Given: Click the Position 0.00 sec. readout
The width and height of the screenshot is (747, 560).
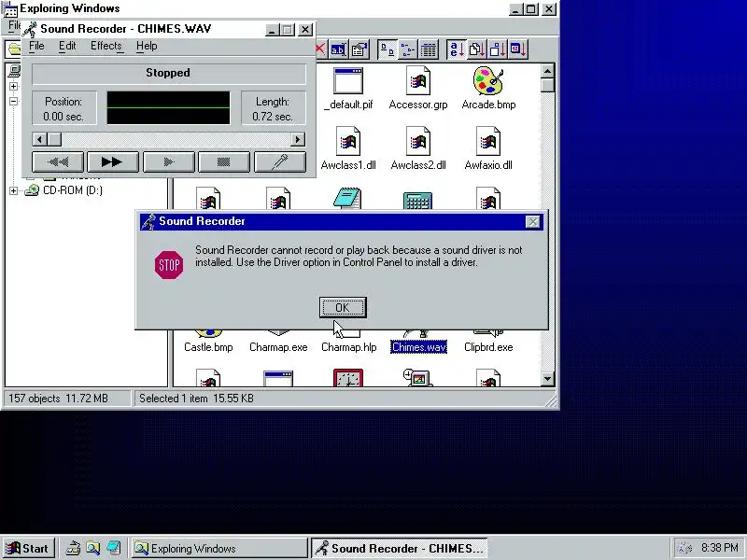Looking at the screenshot, I should click(x=63, y=109).
